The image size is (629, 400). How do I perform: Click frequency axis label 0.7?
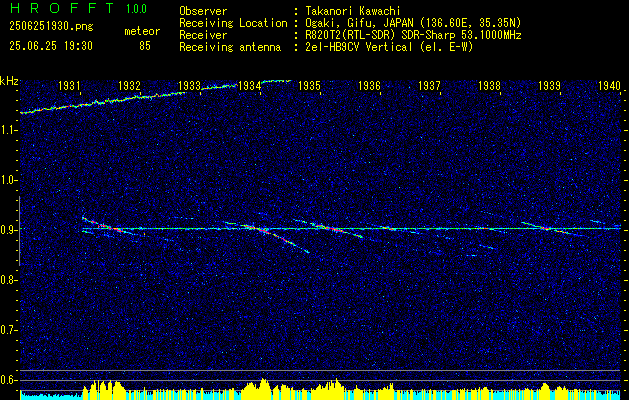tap(9, 330)
